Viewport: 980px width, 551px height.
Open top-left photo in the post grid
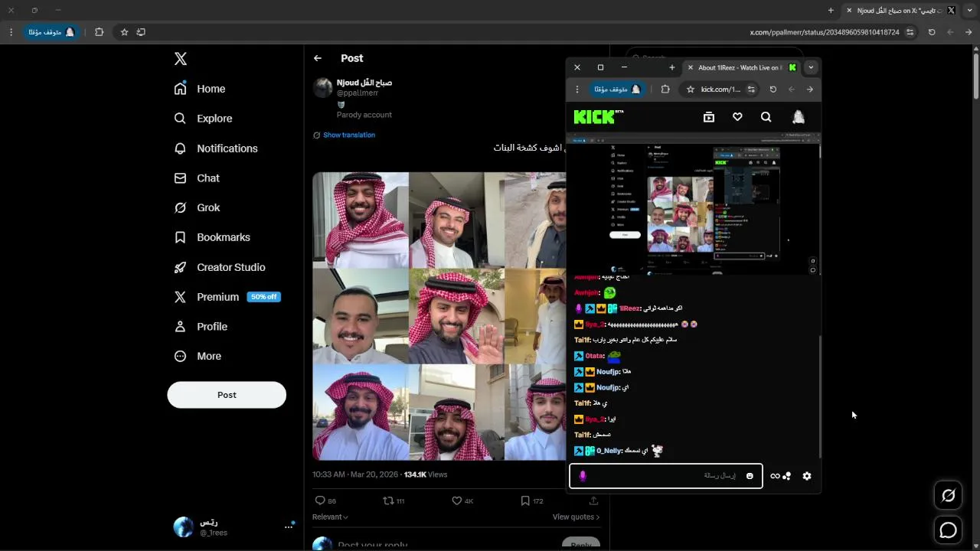pos(361,220)
